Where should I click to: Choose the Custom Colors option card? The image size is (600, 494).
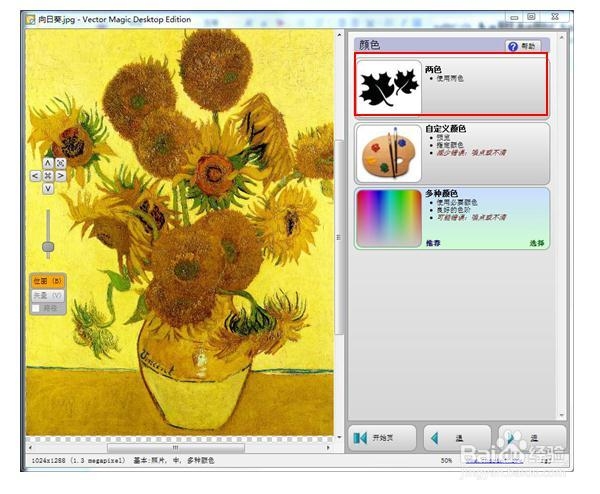coord(452,153)
